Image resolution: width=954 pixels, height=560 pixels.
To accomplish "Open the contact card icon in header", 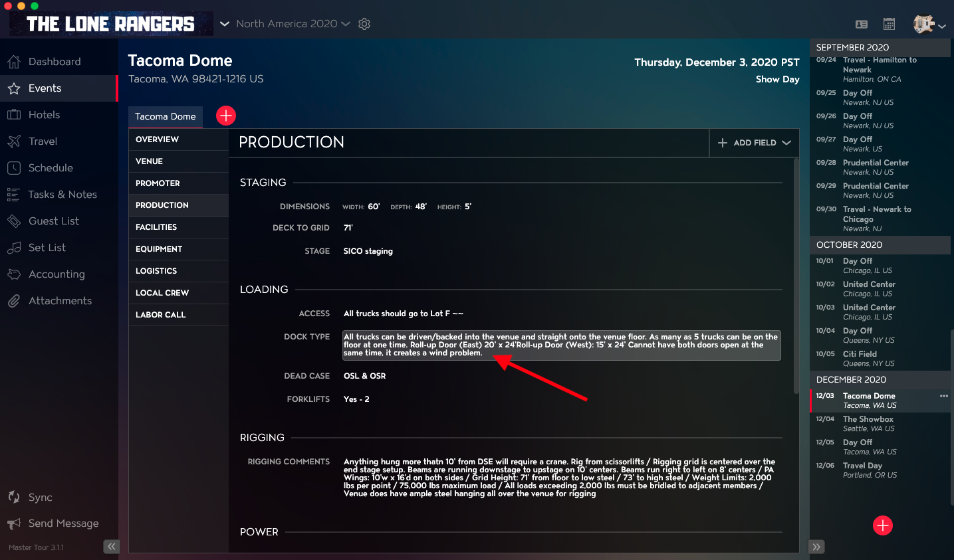I will (862, 24).
